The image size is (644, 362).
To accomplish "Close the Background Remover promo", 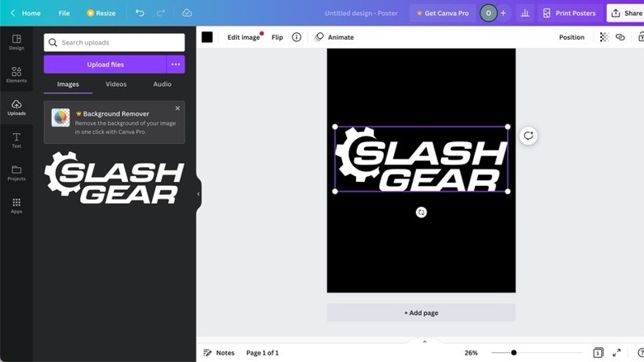I will [x=178, y=108].
